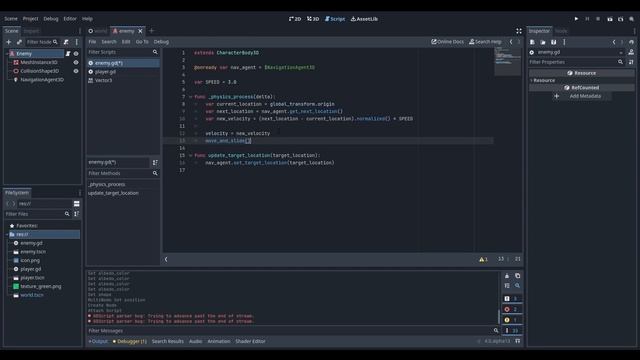Load an existing resource in Inspector
This screenshot has width=640, height=360.
[543, 42]
